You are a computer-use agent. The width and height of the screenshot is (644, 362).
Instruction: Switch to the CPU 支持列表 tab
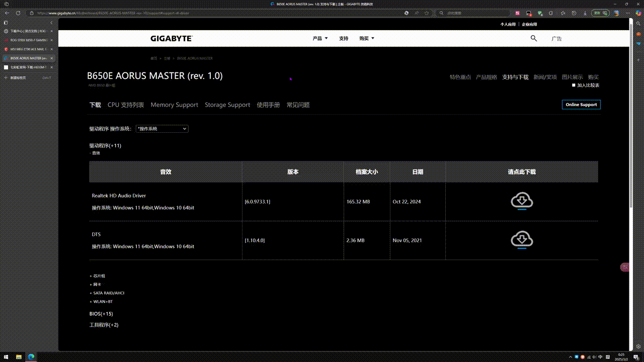click(126, 105)
